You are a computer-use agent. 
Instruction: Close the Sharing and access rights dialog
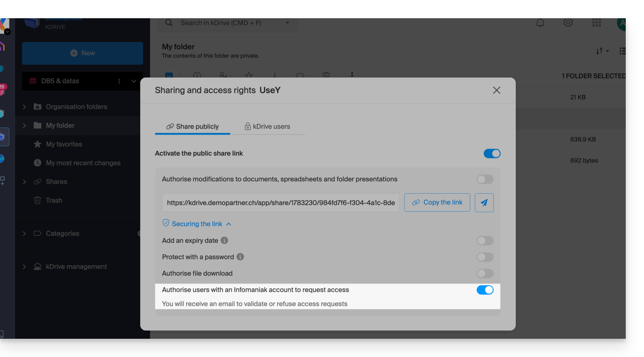496,90
